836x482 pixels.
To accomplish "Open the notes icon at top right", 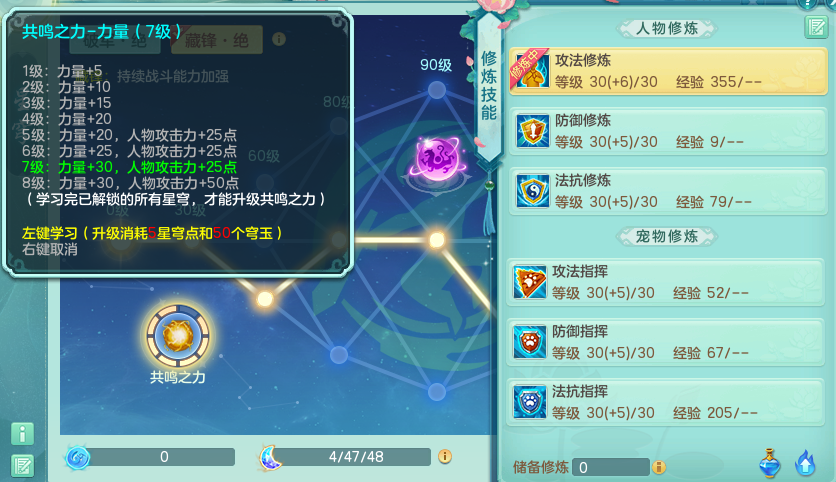I will pos(815,27).
